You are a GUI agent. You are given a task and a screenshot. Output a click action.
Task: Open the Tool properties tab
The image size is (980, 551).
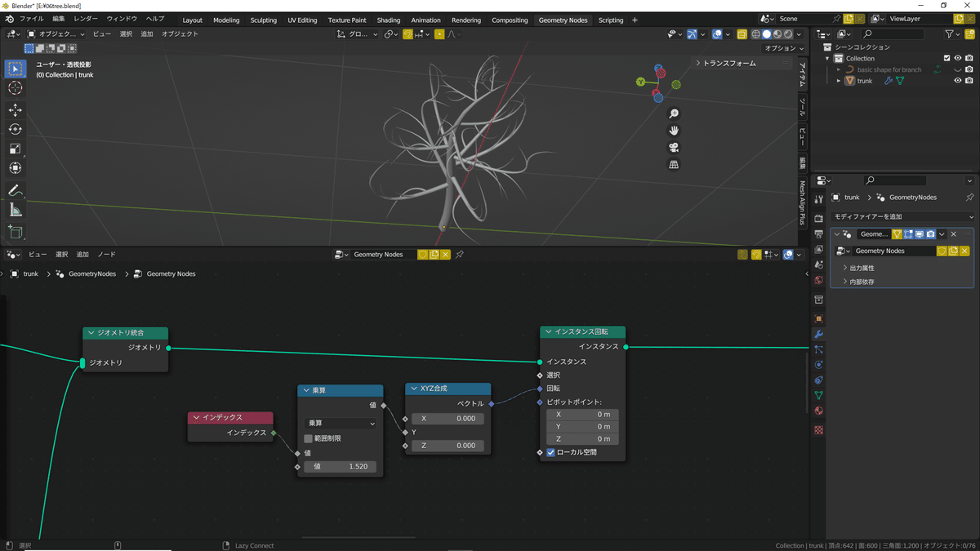tap(818, 199)
